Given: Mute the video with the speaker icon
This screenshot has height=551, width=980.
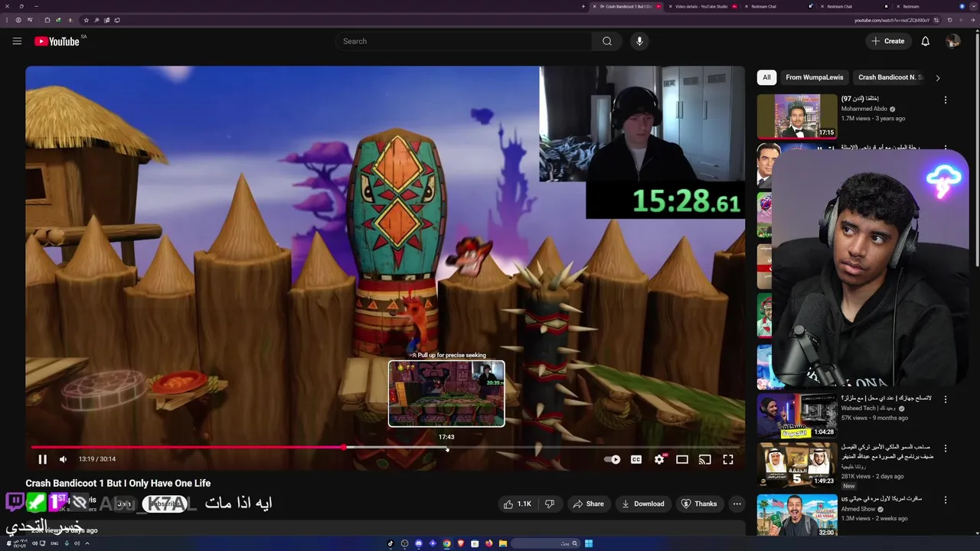Looking at the screenshot, I should point(63,459).
